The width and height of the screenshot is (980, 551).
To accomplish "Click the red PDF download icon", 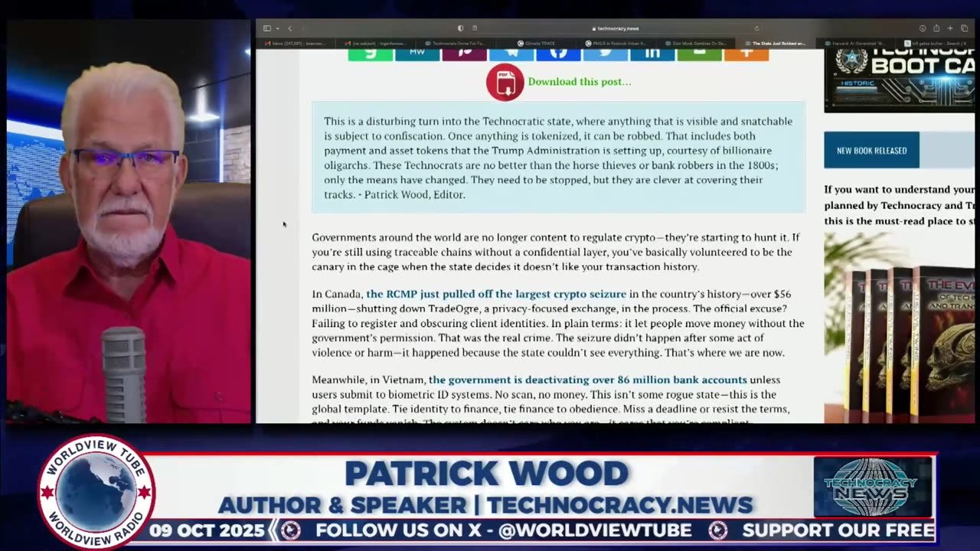I will tap(505, 82).
